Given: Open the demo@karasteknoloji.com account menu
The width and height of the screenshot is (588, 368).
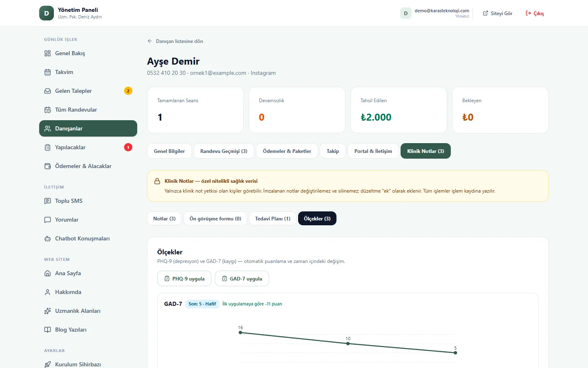Looking at the screenshot, I should pyautogui.click(x=435, y=13).
